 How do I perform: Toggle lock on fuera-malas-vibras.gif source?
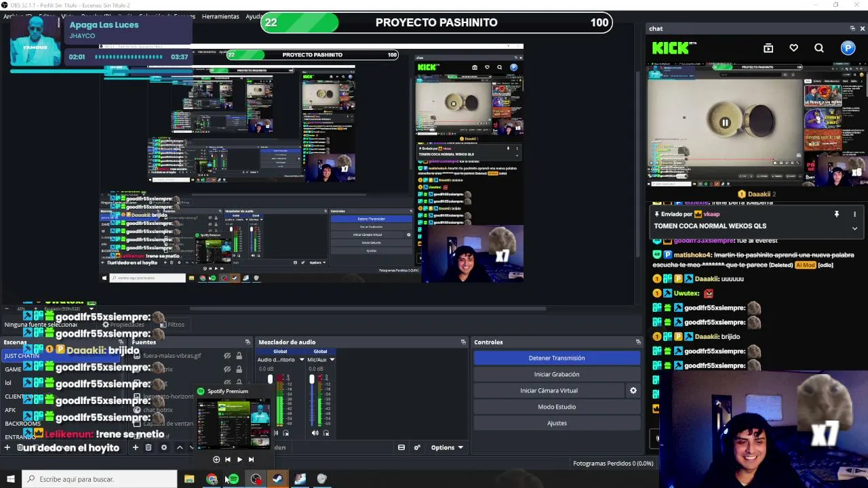[x=239, y=356]
